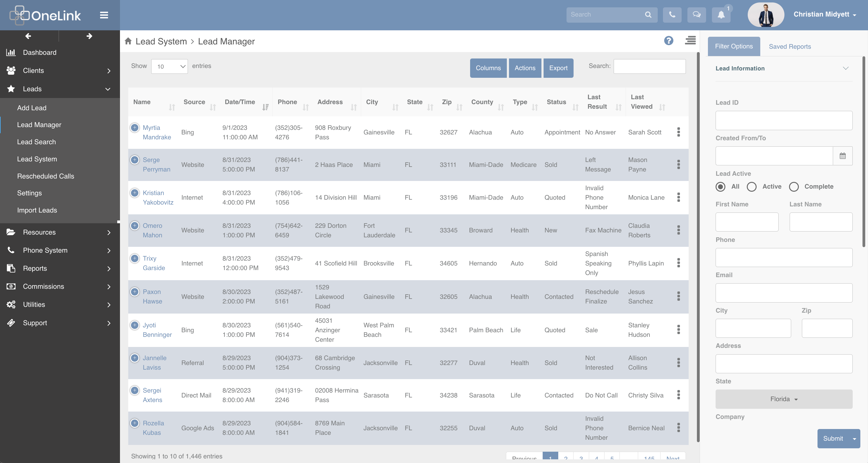The image size is (868, 463).
Task: Click the search magnifier icon in top bar
Action: 648,14
